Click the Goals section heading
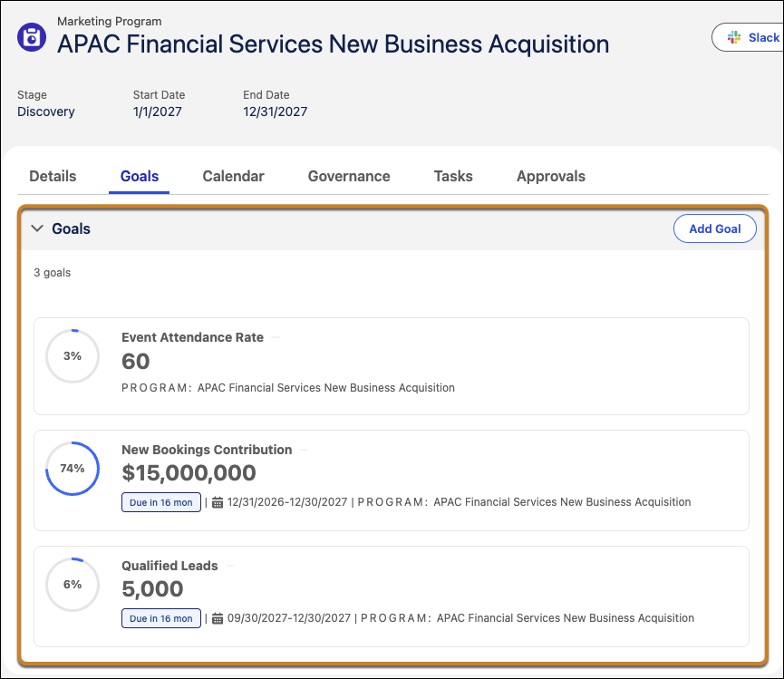Viewport: 784px width, 679px height. pyautogui.click(x=71, y=228)
